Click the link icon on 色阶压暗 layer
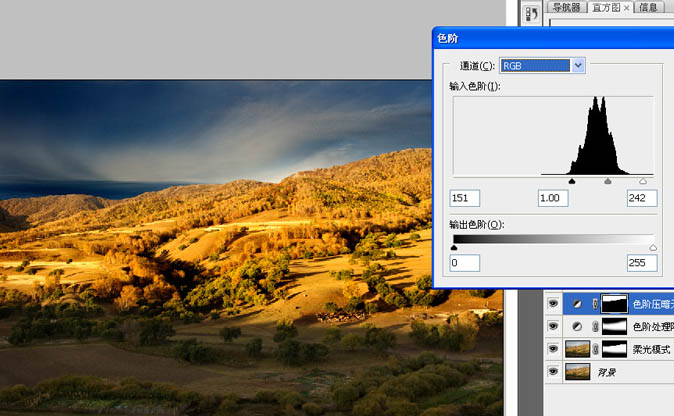This screenshot has height=416, width=674. 595,303
